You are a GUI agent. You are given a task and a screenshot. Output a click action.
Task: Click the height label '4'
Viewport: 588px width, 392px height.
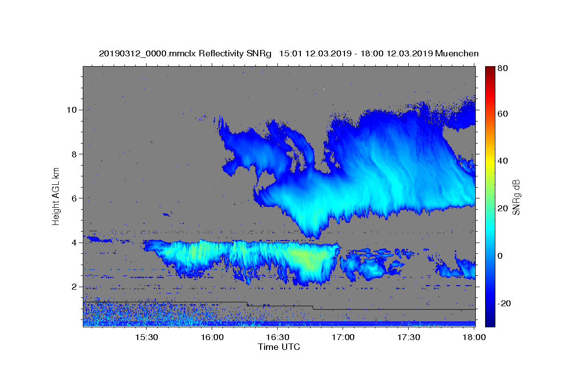tap(75, 243)
